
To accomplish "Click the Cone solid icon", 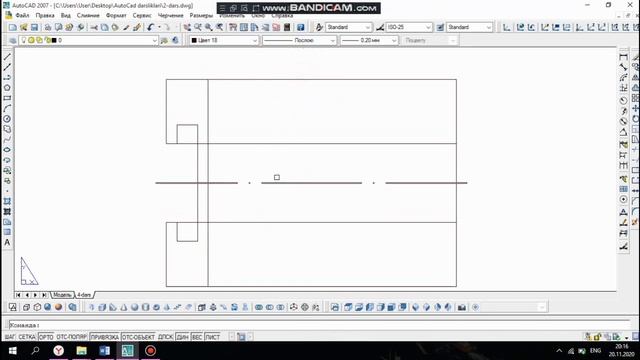I will pyautogui.click(x=124, y=307).
